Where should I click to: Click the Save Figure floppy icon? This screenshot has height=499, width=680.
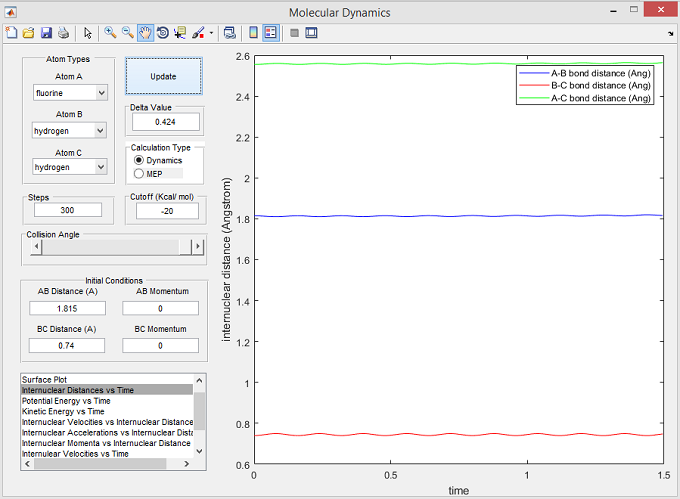[x=46, y=32]
